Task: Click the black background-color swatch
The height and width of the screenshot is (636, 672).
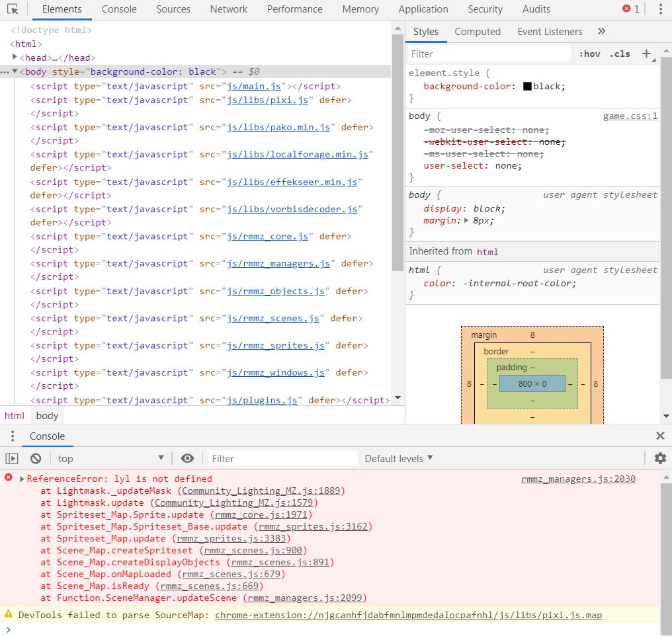Action: 527,87
